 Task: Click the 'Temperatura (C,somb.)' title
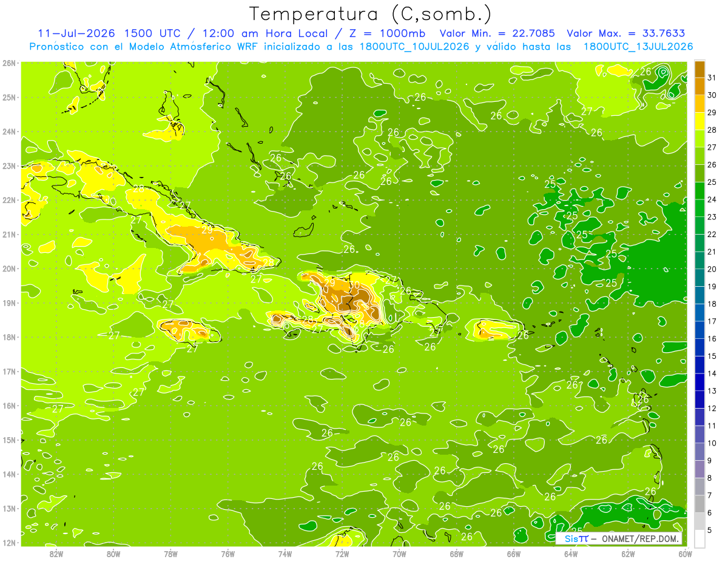click(371, 15)
